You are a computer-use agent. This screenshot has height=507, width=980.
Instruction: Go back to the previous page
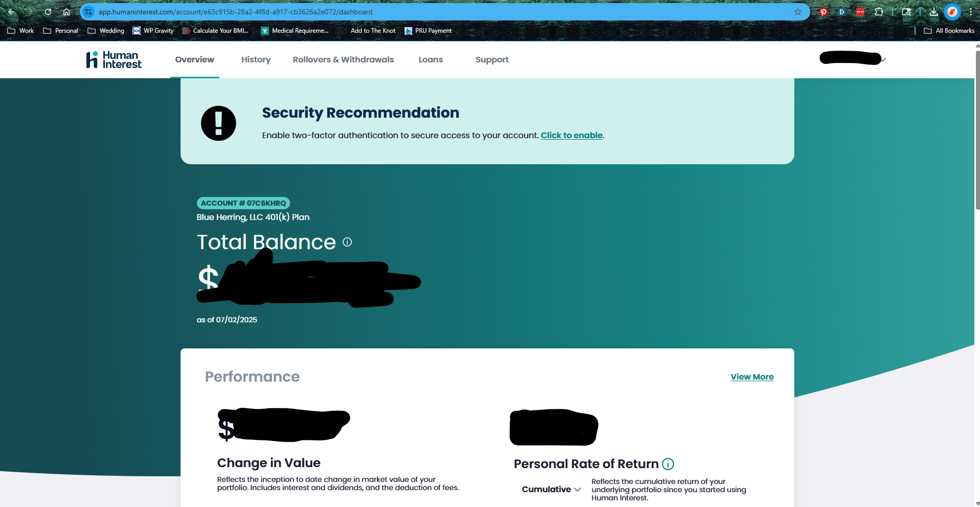click(x=12, y=12)
